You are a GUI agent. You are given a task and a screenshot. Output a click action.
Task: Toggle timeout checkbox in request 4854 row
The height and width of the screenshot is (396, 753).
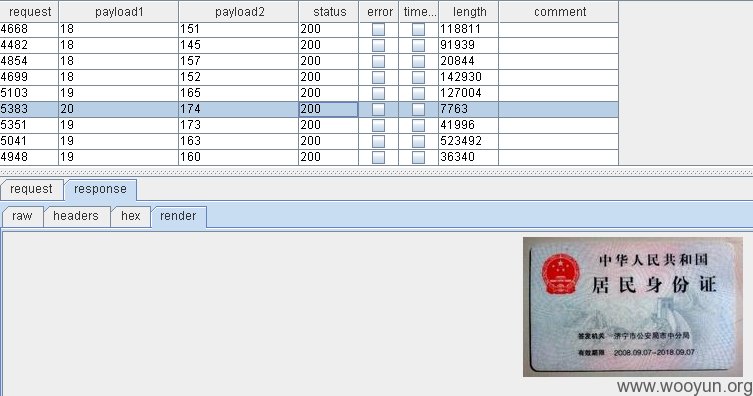click(x=418, y=61)
